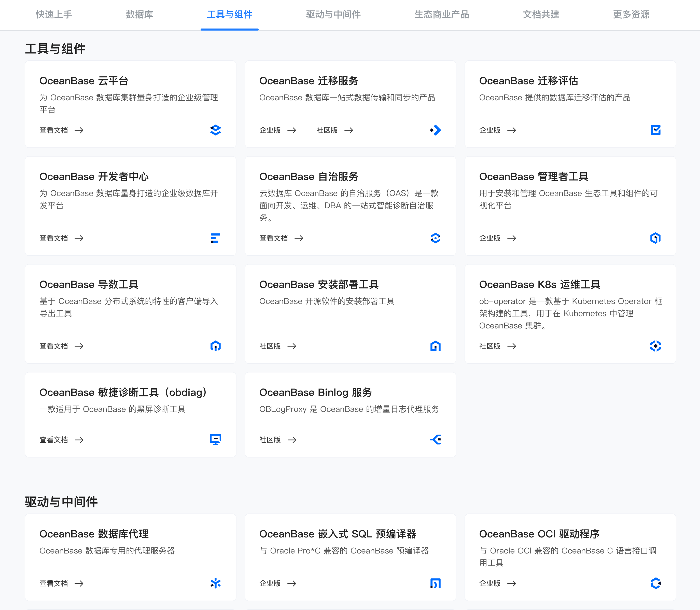700x610 pixels.
Task: Click the obdiag 敏捷诊断工具 monitor icon
Action: pyautogui.click(x=215, y=439)
